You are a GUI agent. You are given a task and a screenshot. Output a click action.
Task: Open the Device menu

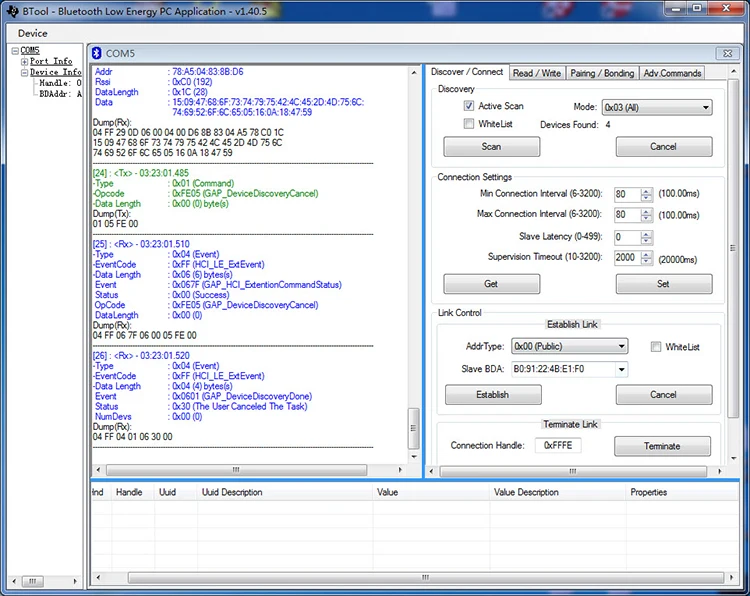click(32, 33)
